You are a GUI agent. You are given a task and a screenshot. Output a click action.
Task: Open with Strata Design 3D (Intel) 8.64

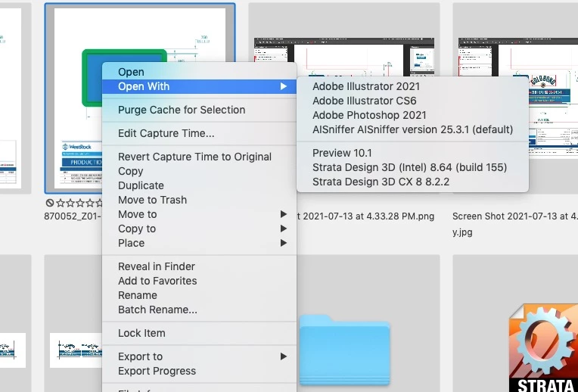[x=412, y=167]
